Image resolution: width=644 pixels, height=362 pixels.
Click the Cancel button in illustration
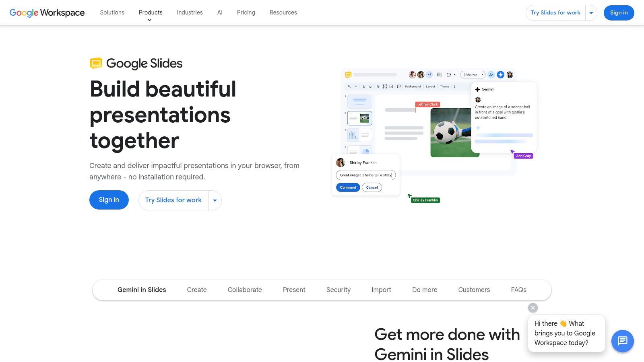[x=372, y=187]
